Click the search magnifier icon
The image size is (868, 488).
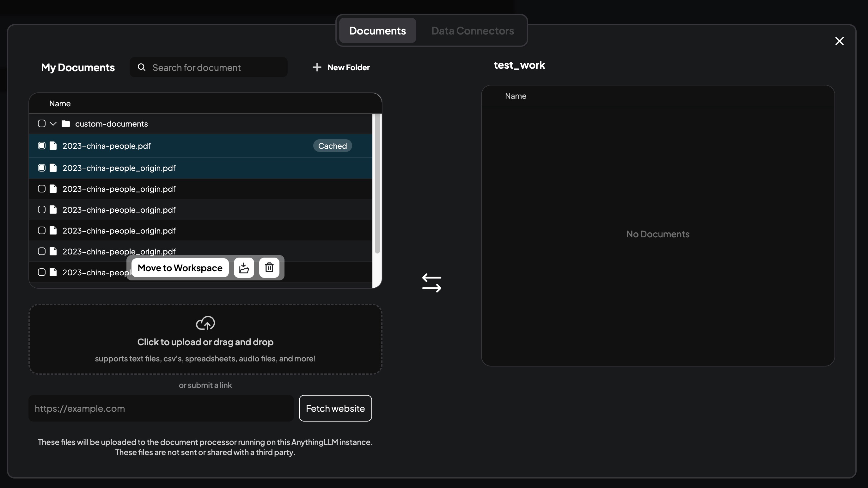142,67
